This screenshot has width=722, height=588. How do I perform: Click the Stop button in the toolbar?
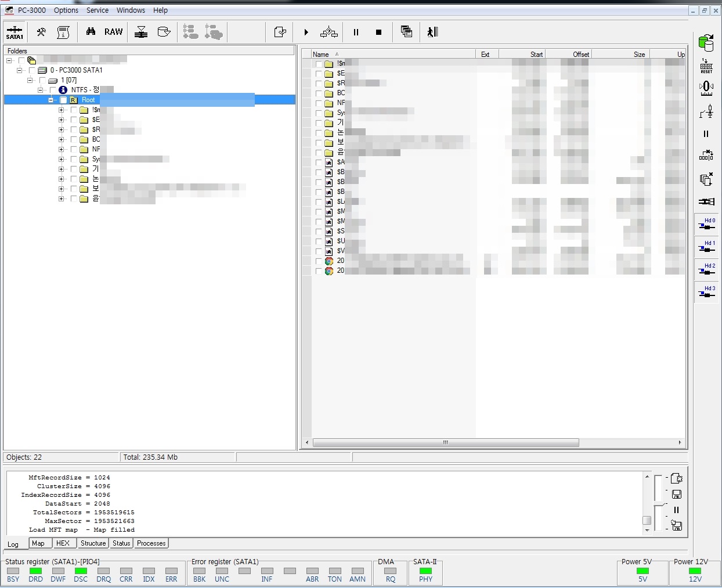tap(378, 32)
